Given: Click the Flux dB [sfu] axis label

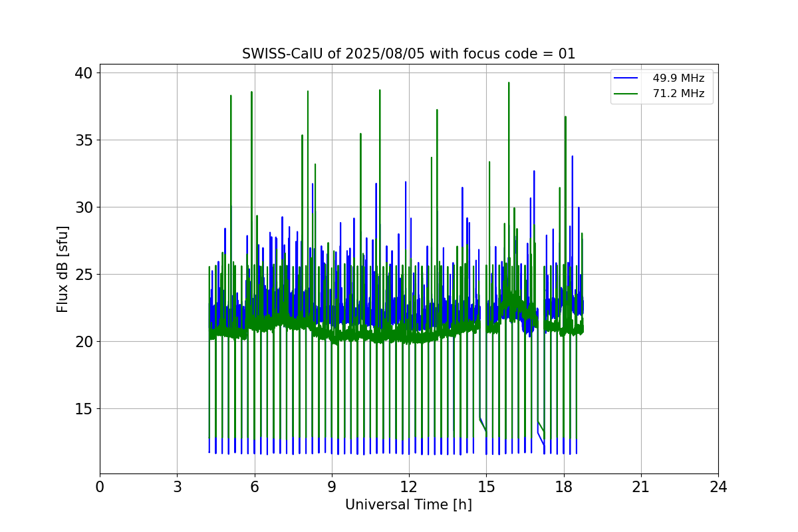Looking at the screenshot, I should 63,269.
